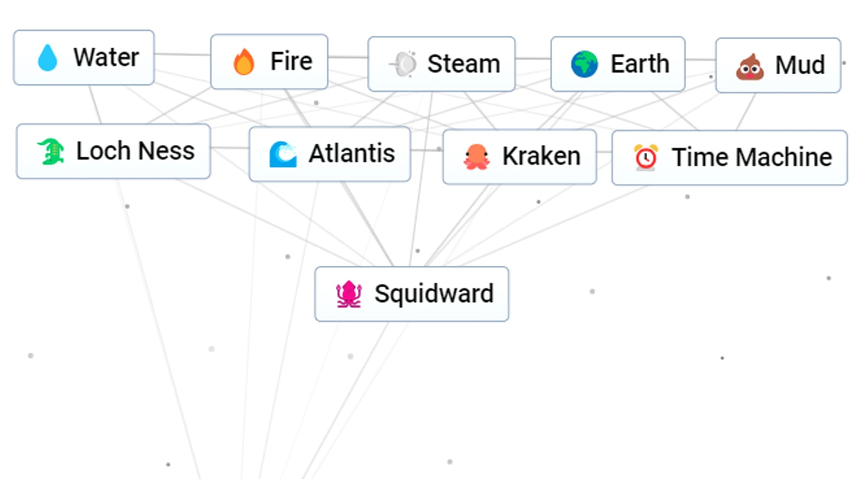Viewport: 868px width, 488px height.
Task: Select the Water element label
Action: coord(106,57)
